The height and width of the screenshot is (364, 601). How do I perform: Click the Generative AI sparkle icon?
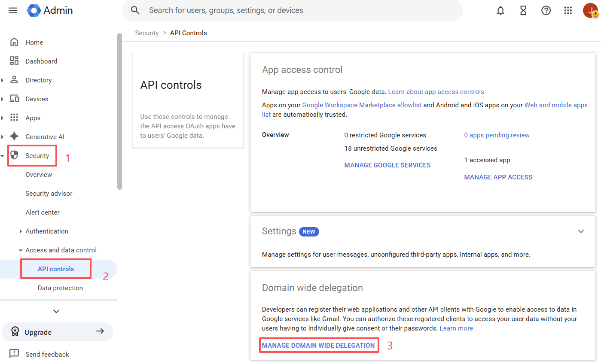14,136
